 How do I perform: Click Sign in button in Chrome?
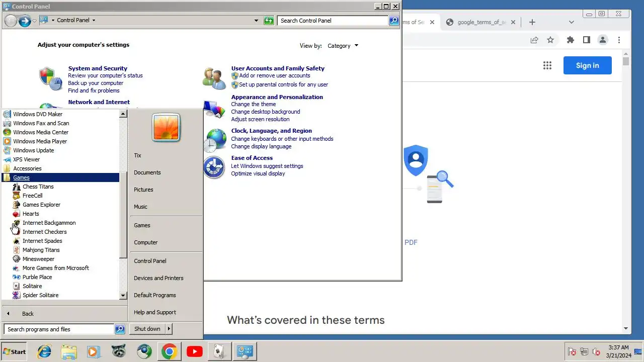pos(588,65)
